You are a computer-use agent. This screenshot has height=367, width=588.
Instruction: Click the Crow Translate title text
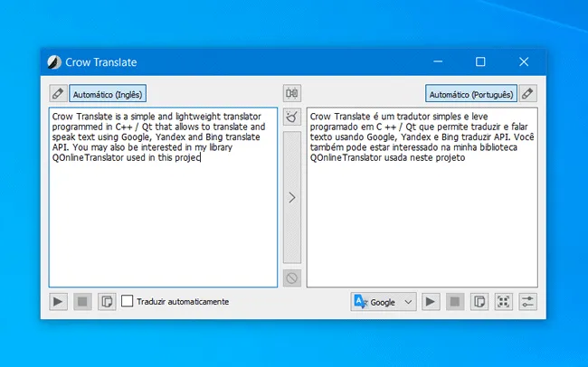click(101, 62)
